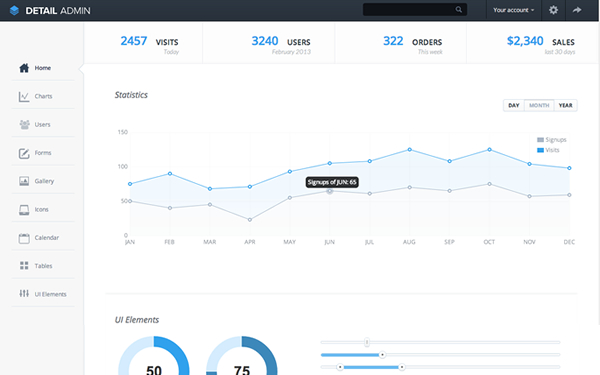Viewport: 600px width, 375px height.
Task: Select the MONTH view button
Action: click(x=539, y=105)
